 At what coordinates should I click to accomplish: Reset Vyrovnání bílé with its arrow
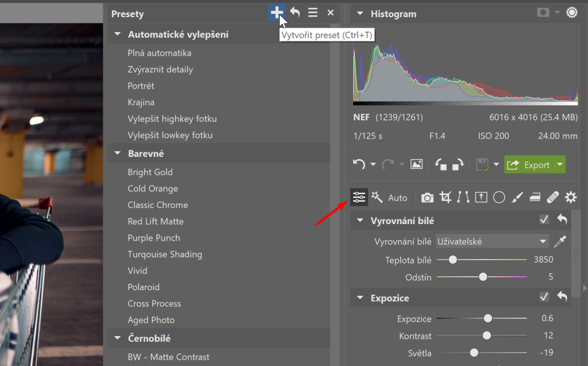pos(562,219)
